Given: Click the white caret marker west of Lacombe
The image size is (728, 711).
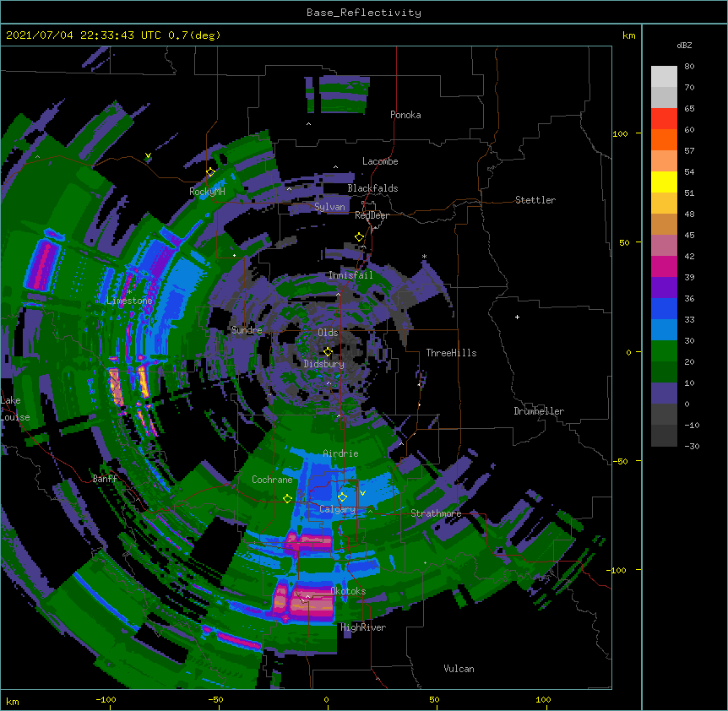Looking at the screenshot, I should (335, 167).
